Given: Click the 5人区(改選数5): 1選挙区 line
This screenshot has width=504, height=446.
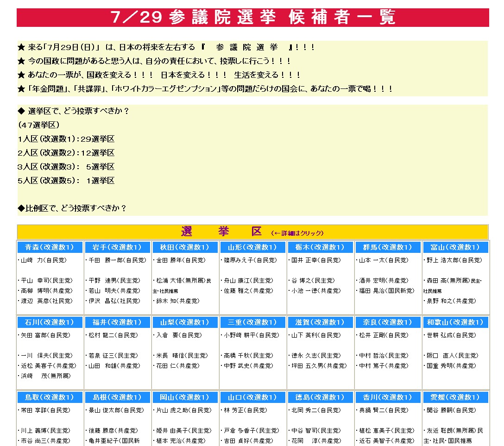Looking at the screenshot, I should point(66,181).
